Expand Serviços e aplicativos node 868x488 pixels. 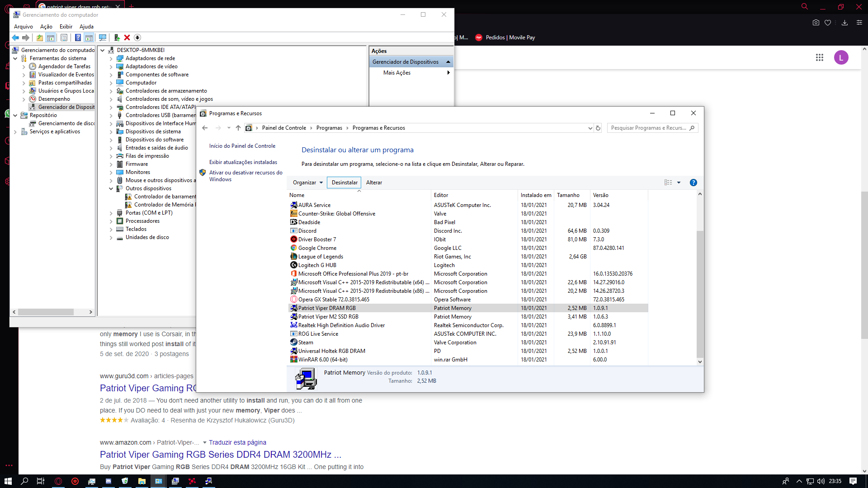coord(15,132)
